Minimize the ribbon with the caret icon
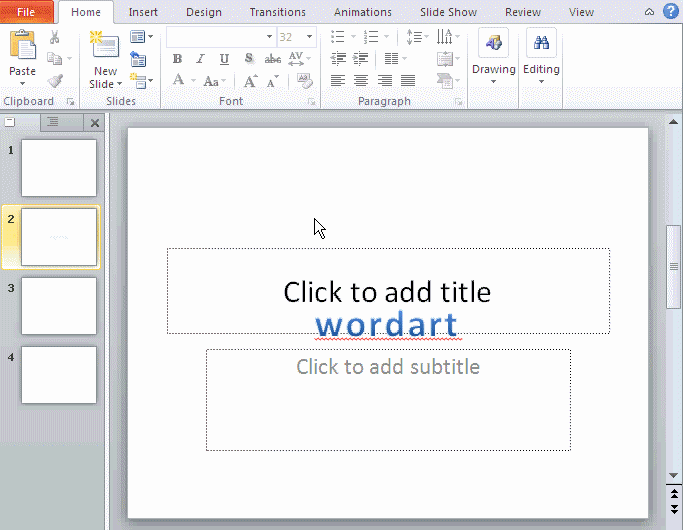 point(649,12)
